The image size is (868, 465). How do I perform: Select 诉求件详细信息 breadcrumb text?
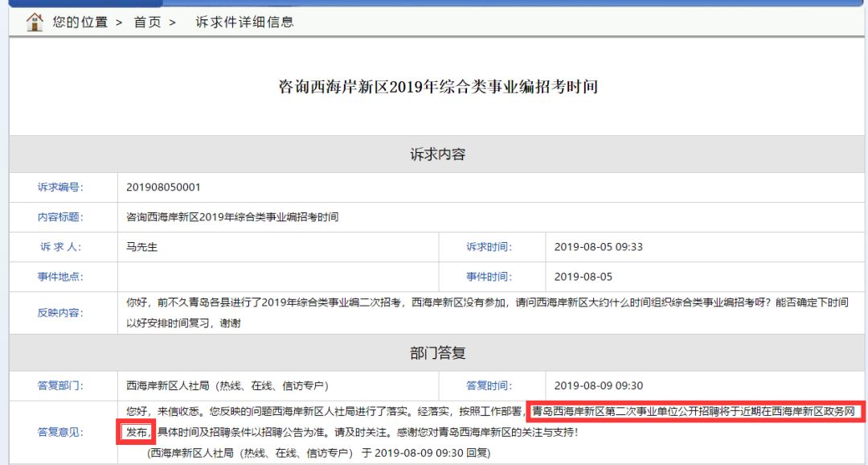pos(244,23)
